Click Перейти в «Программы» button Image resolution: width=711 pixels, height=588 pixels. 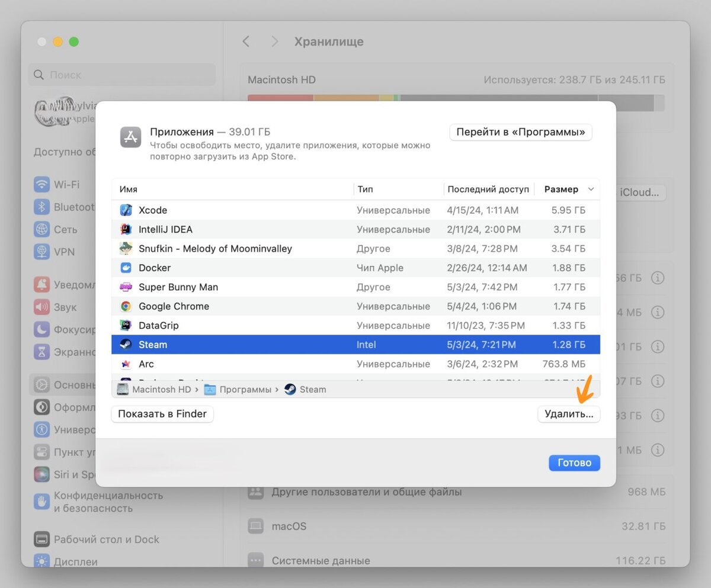tap(521, 132)
